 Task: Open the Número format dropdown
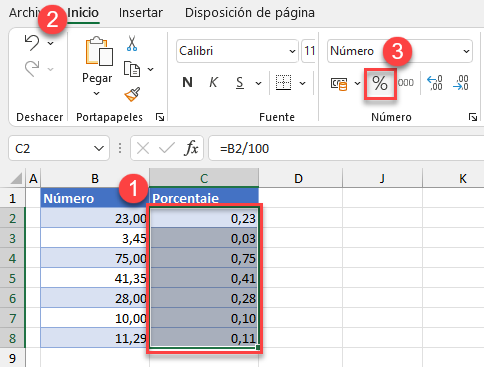pos(466,51)
